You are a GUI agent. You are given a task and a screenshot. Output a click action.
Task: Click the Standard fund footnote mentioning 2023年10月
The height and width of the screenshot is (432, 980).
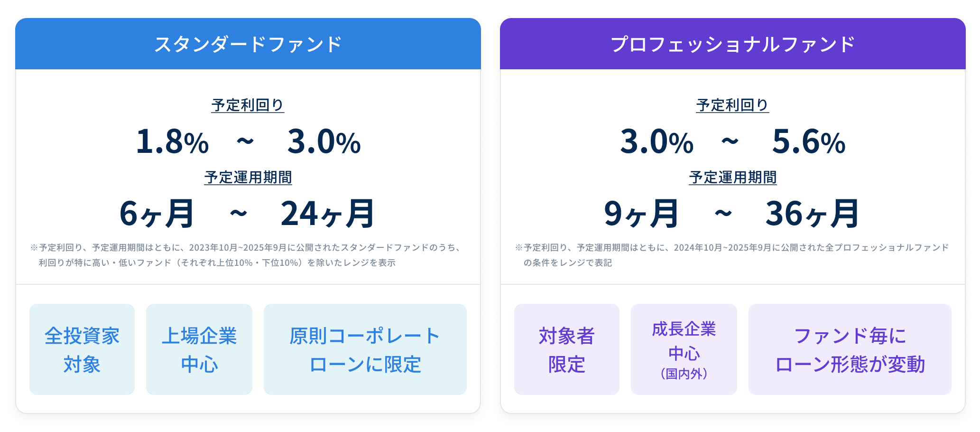click(x=247, y=255)
